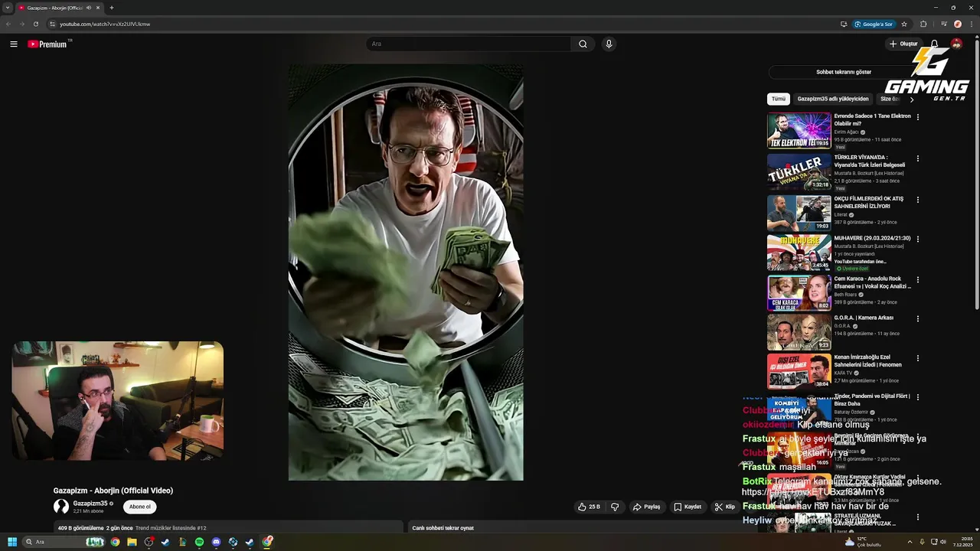The width and height of the screenshot is (980, 551).
Task: Open Spotify from taskbar
Action: tap(199, 542)
